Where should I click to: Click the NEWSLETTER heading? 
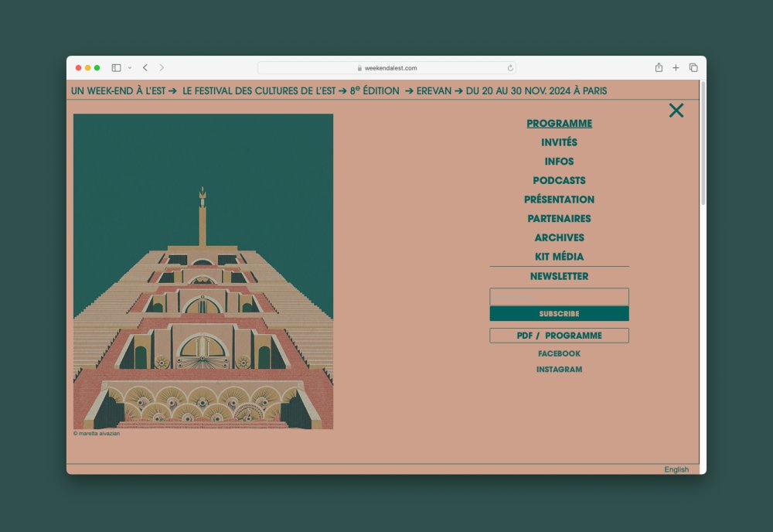click(559, 276)
